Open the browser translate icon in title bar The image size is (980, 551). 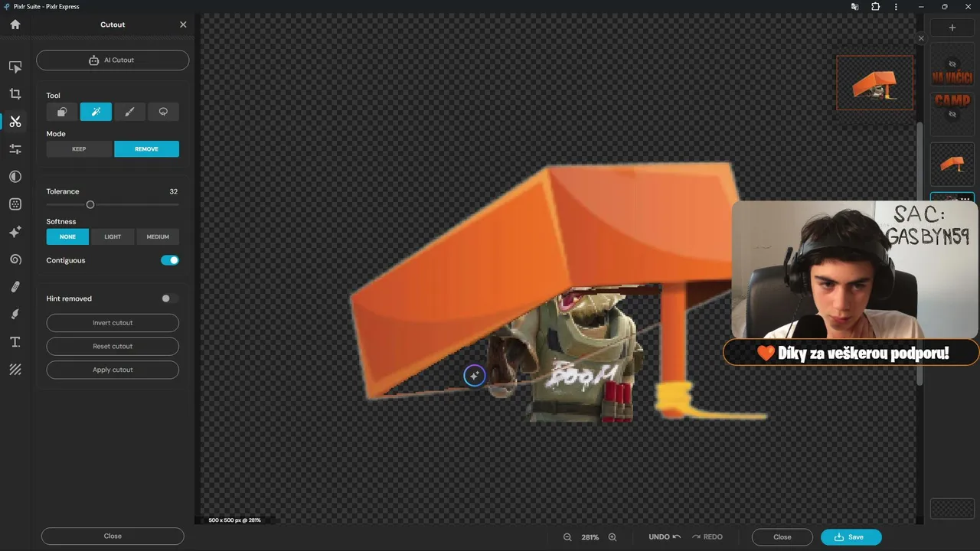pyautogui.click(x=855, y=7)
